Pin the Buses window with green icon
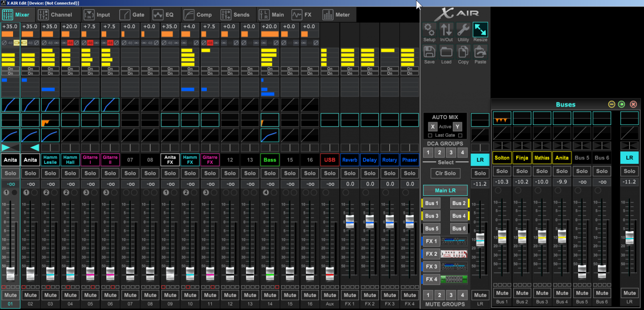Screen dimensions: 644x310 coord(622,104)
